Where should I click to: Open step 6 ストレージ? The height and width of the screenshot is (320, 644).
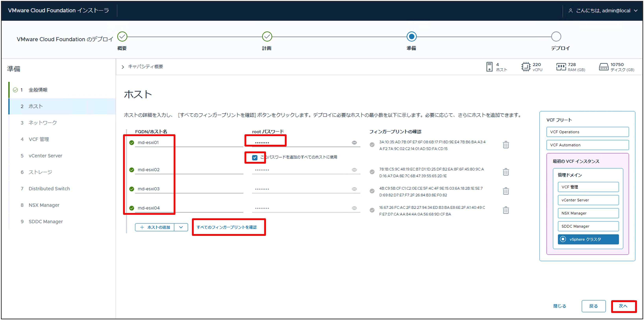(x=62, y=172)
